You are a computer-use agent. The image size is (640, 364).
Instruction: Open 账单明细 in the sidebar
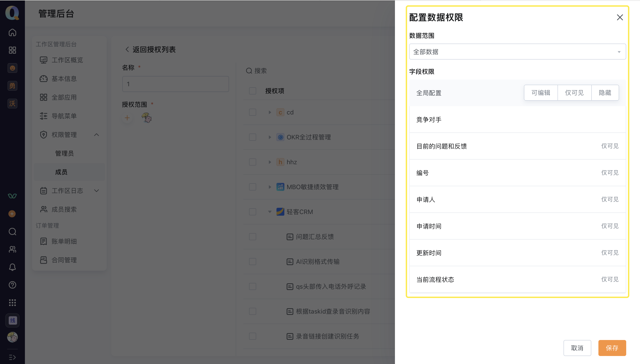pyautogui.click(x=69, y=241)
